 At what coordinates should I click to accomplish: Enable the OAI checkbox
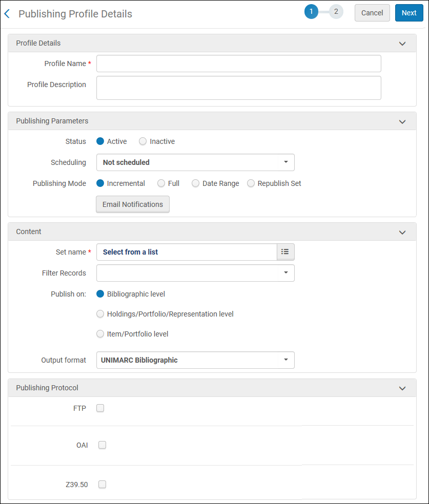point(103,445)
